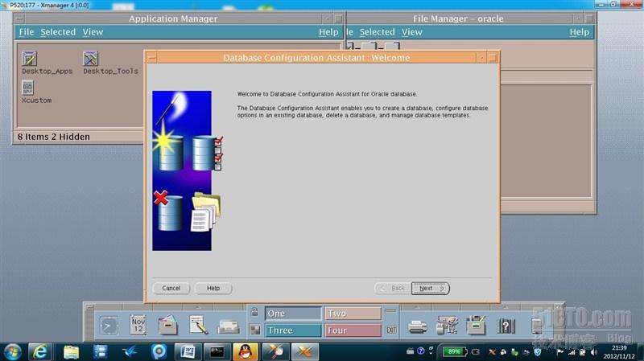Open the View menu in File Manager
Image resolution: width=644 pixels, height=361 pixels.
[412, 32]
